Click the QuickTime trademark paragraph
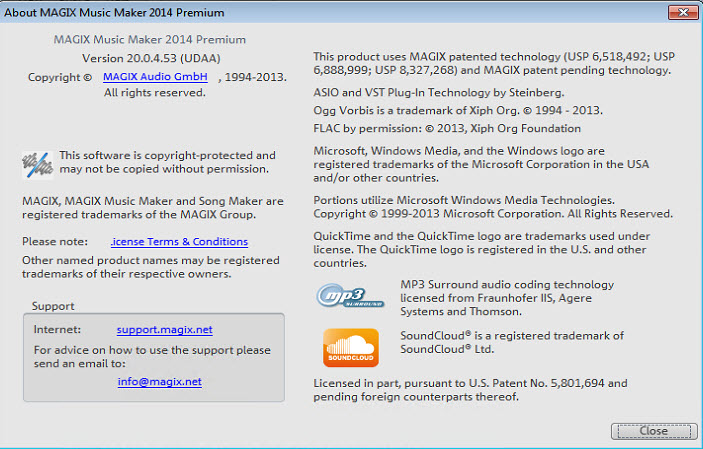The height and width of the screenshot is (449, 703). pos(482,250)
